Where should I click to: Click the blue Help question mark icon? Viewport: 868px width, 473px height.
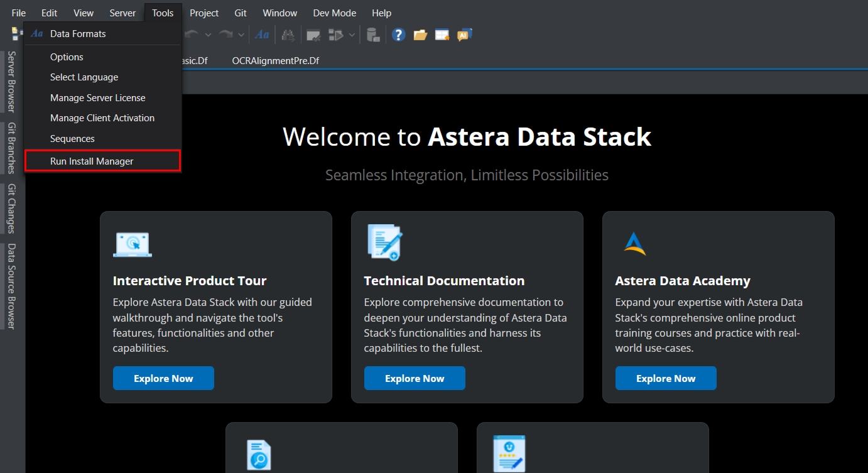point(398,35)
